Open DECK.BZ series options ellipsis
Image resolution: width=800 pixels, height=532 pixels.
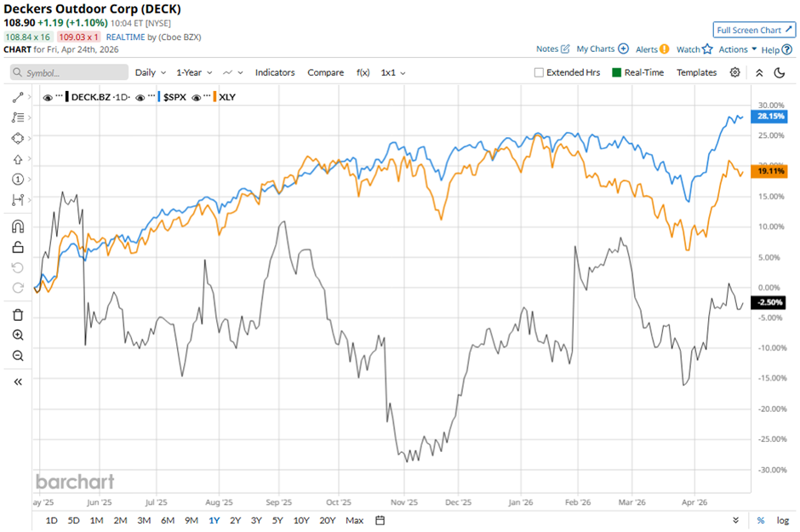tap(60, 95)
